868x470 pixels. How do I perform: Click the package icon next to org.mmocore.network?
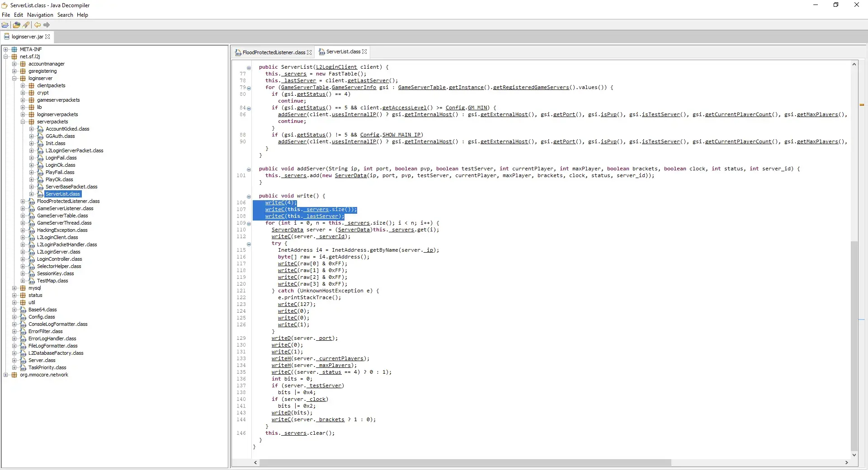pyautogui.click(x=14, y=375)
